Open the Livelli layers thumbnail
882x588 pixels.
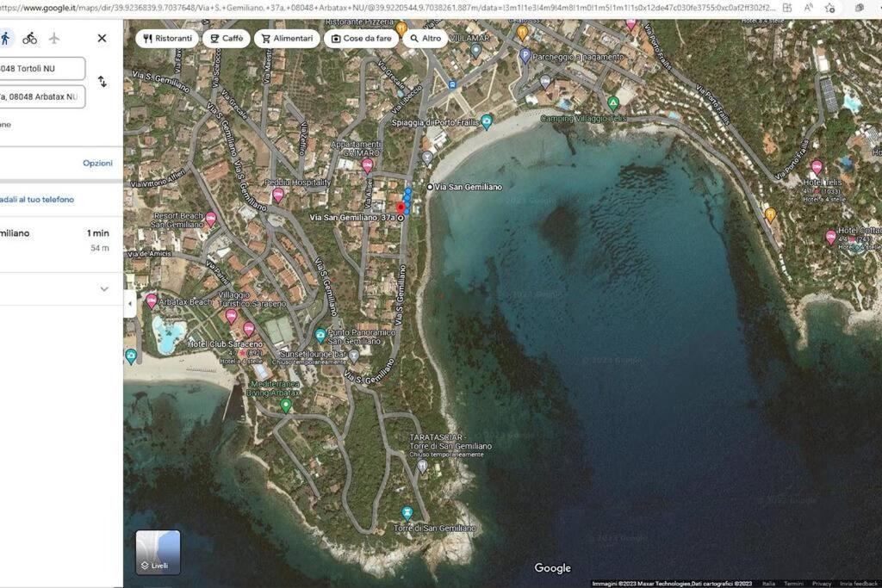158,552
